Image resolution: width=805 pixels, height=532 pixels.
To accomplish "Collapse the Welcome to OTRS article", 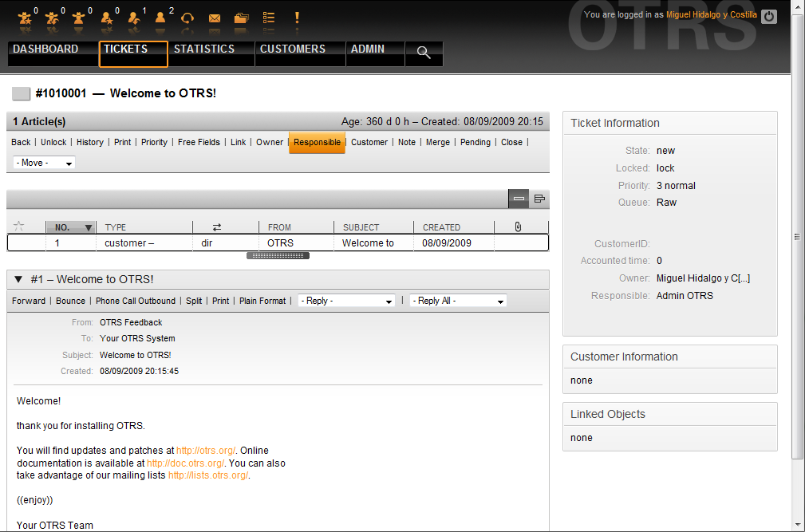I will pyautogui.click(x=18, y=279).
